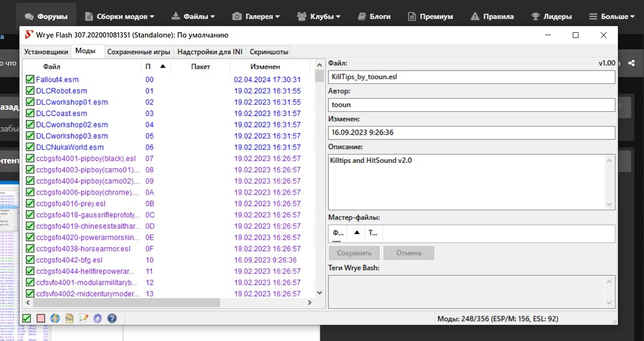Open the Doc Browser icon
This screenshot has width=644, height=341.
tap(69, 318)
